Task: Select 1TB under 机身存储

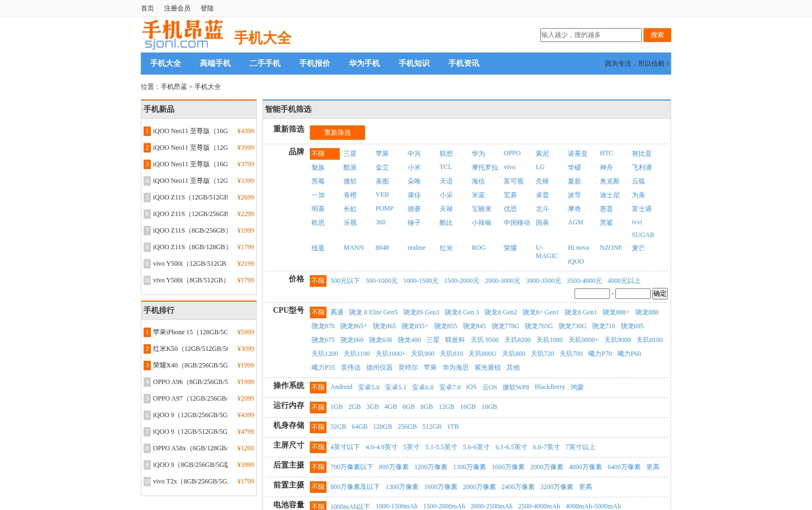Action: pos(453,427)
